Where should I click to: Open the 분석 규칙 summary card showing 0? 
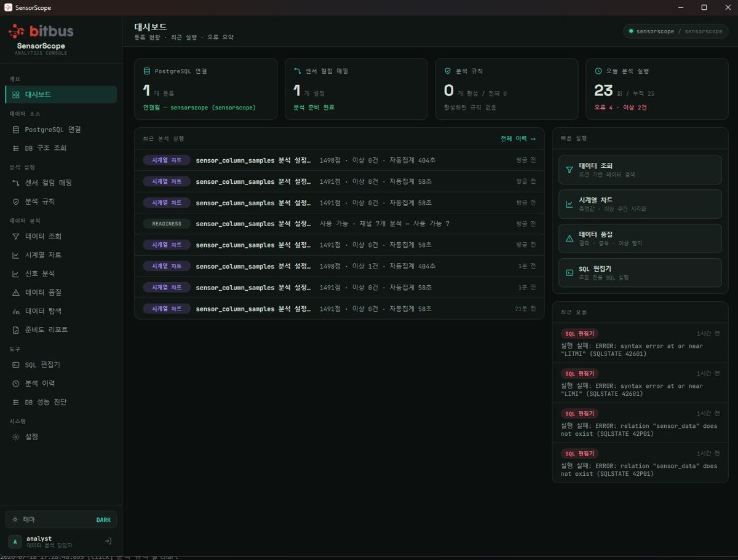(x=507, y=89)
